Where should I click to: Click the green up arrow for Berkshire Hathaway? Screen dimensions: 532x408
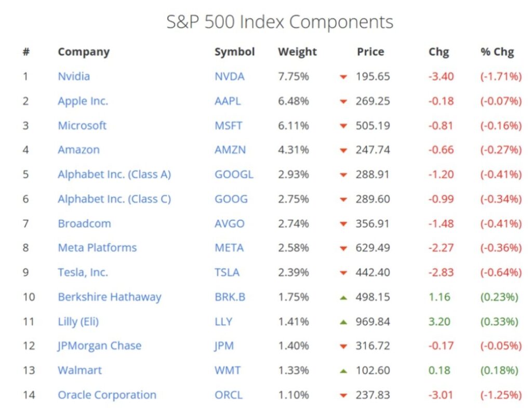click(x=343, y=297)
